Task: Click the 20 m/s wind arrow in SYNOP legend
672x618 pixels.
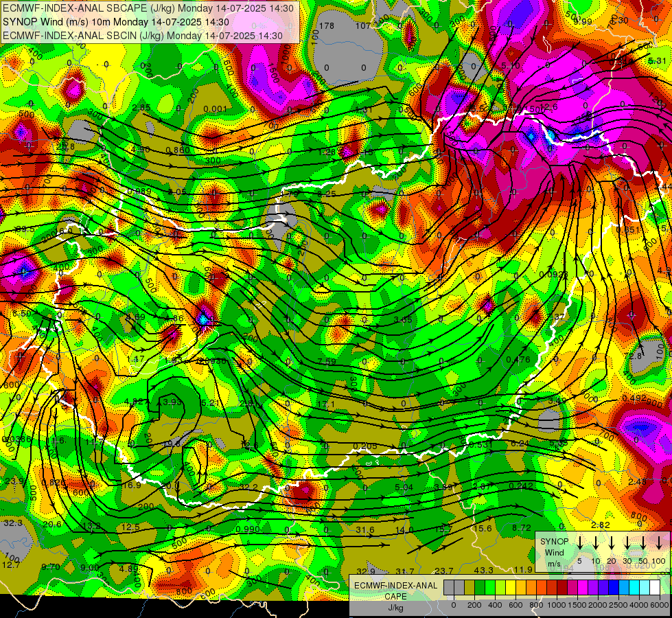Action: (x=611, y=542)
